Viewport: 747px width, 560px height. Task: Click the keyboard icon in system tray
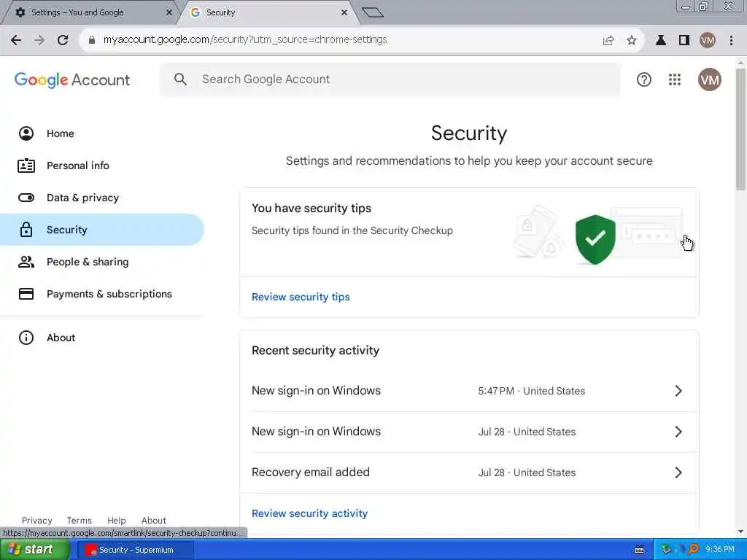pyautogui.click(x=639, y=550)
